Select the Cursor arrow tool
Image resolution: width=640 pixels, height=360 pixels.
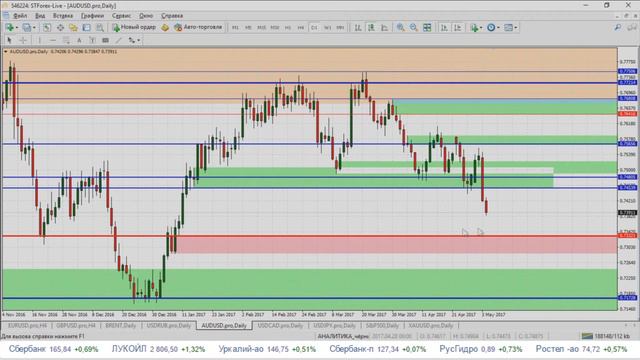tap(9, 40)
